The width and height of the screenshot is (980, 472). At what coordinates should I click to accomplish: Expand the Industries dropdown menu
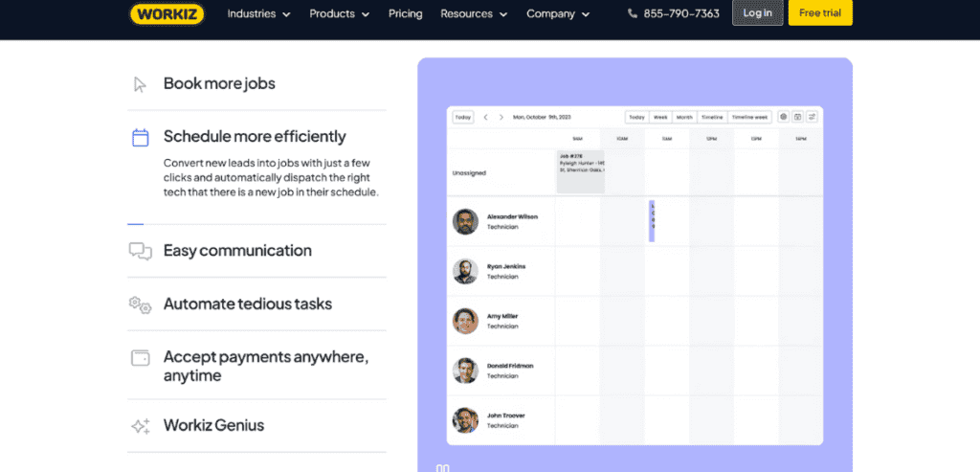pos(258,13)
